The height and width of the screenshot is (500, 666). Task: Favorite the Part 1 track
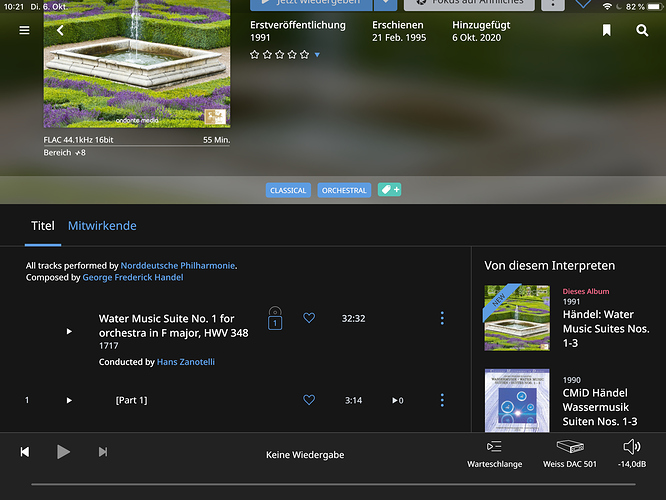tap(309, 400)
